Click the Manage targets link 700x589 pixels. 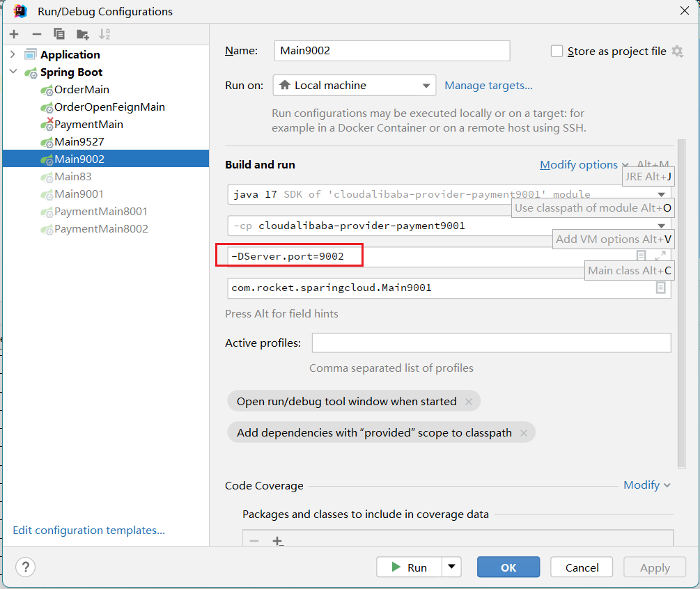488,86
